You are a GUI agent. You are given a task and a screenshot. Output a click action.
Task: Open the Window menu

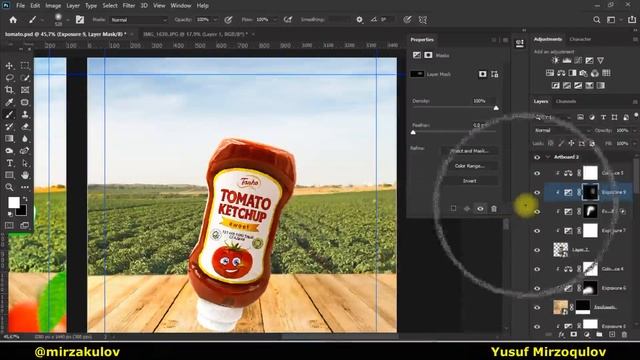pyautogui.click(x=181, y=6)
